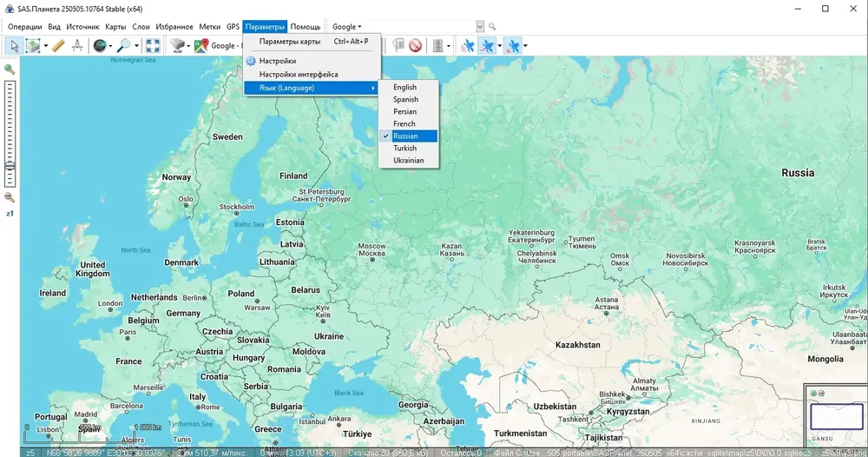Expand the selection tool dropdown arrow
Image resolution: width=868 pixels, height=457 pixels.
tap(46, 46)
